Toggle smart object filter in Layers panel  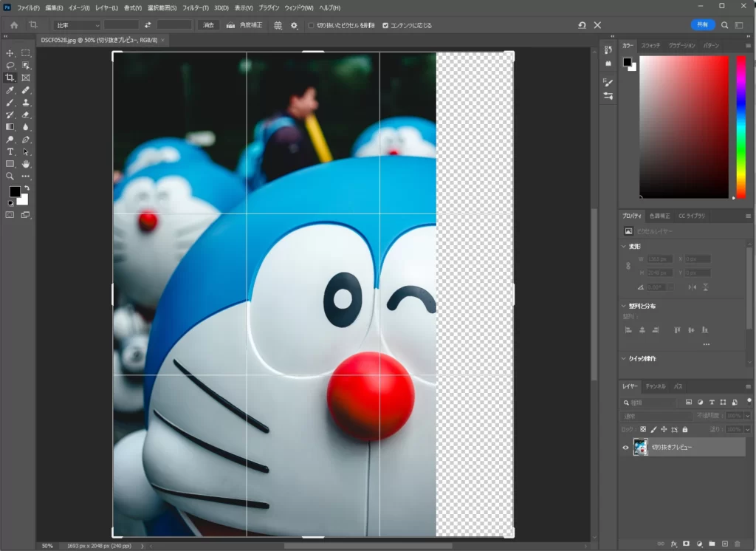[735, 402]
